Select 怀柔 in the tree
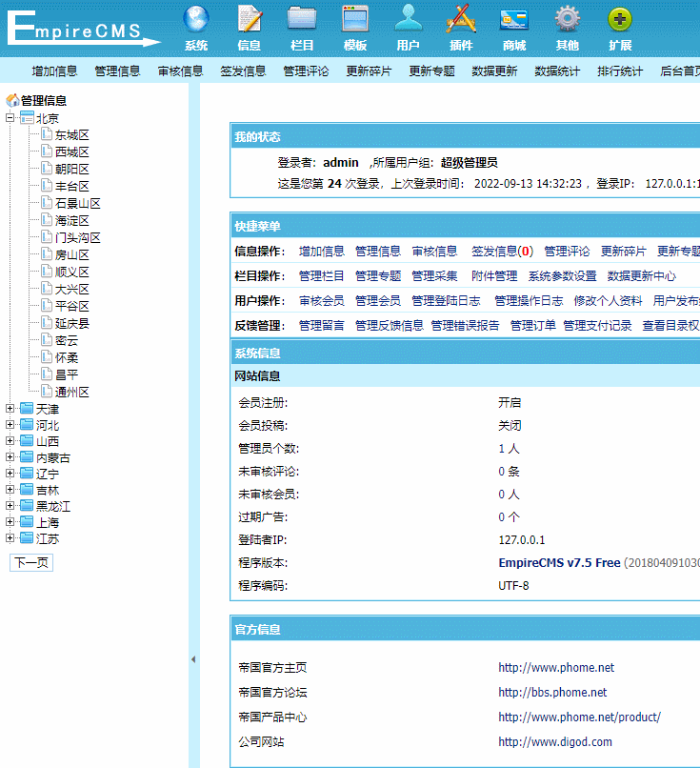This screenshot has height=768, width=700. 67,357
